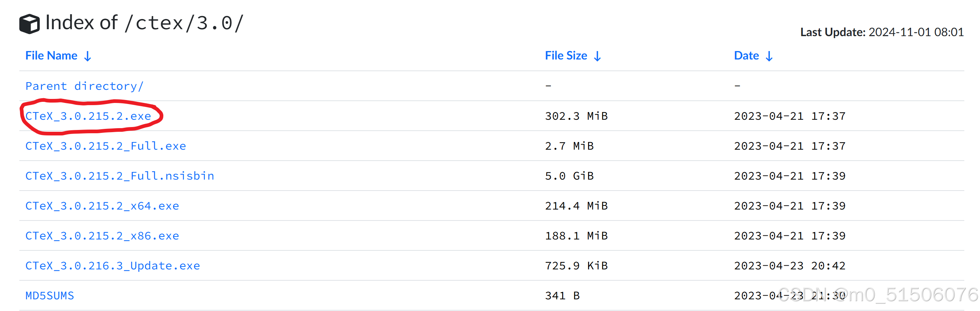Viewport: 980px width, 311px height.
Task: Download CTeX_3.0.216.3_Update.exe
Action: click(113, 266)
